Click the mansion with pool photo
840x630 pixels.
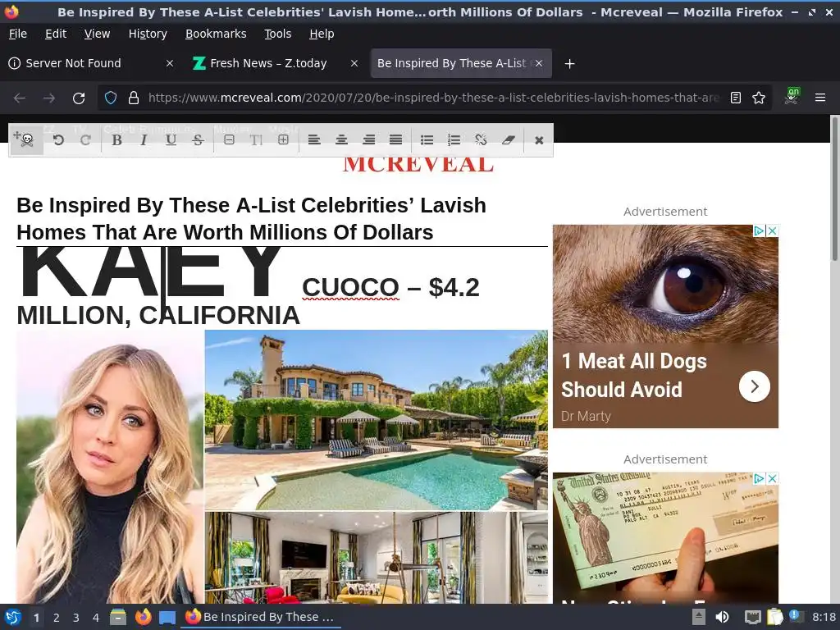coord(376,419)
